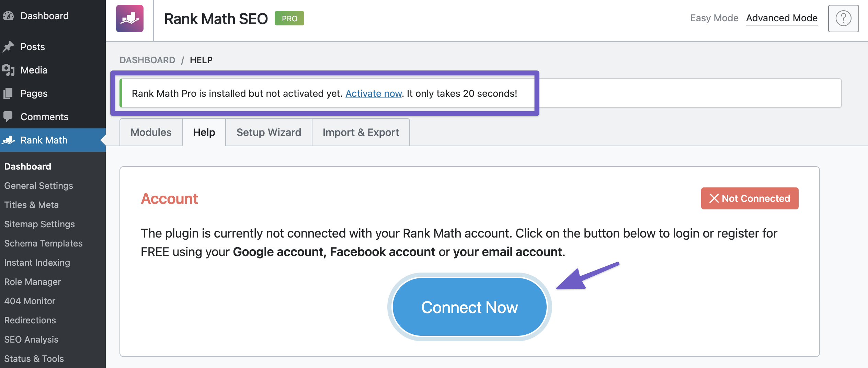Open General Settings submenu item
Viewport: 868px width, 368px height.
click(39, 186)
